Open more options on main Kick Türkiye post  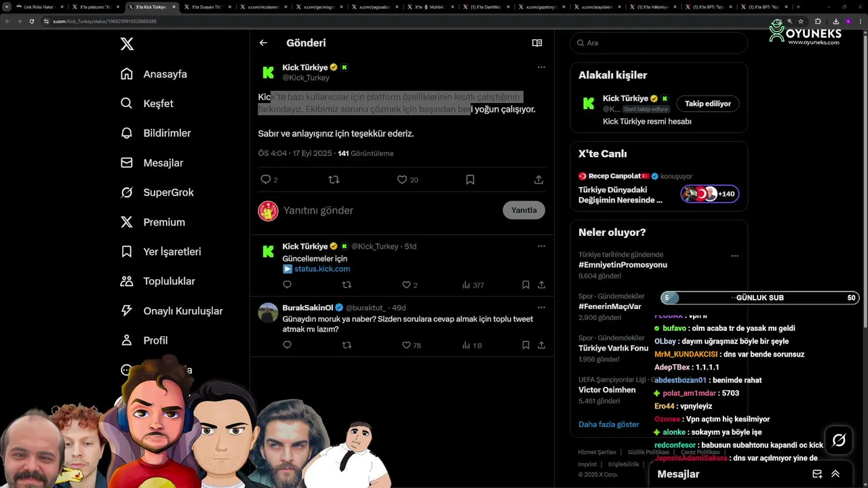pyautogui.click(x=541, y=67)
